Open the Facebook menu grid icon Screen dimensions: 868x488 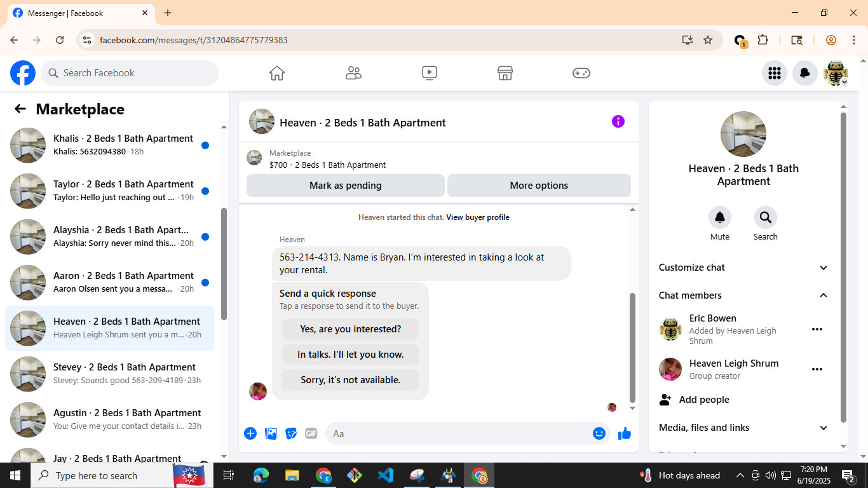(x=774, y=73)
